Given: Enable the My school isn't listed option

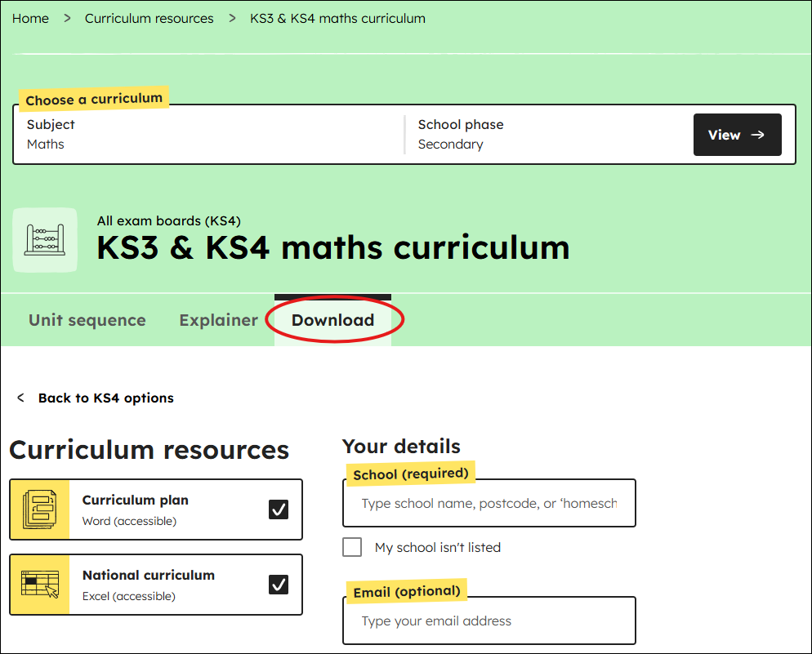Looking at the screenshot, I should pyautogui.click(x=351, y=547).
